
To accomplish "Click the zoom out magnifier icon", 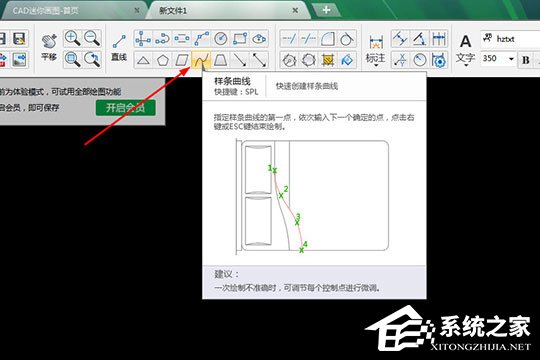I will pos(92,38).
